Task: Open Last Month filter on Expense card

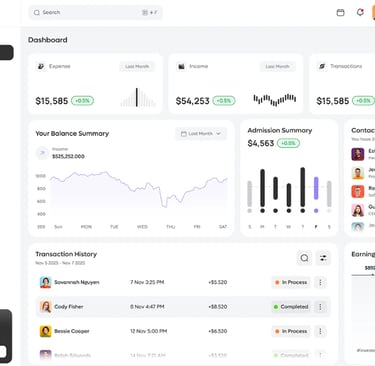Action: point(137,66)
